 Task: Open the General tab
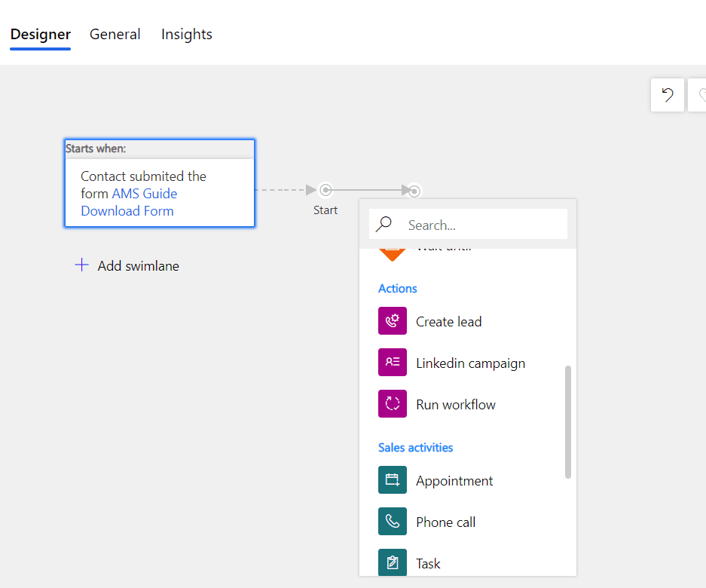(115, 34)
